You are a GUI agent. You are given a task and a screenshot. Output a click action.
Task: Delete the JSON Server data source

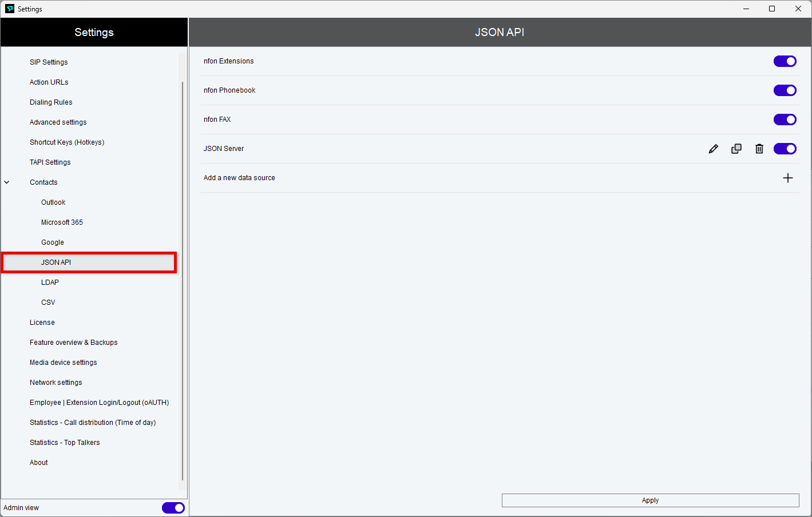(759, 149)
